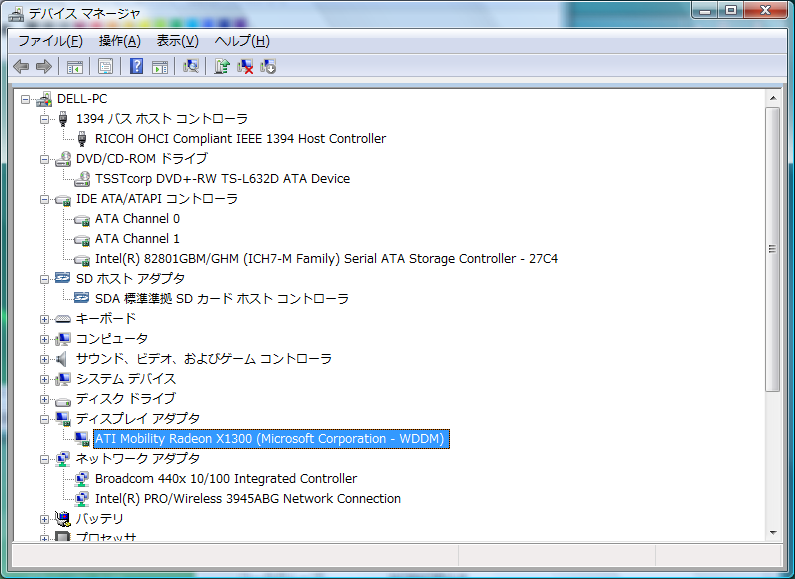This screenshot has width=795, height=579.
Task: Click the red X device toolbar icon
Action: pyautogui.click(x=245, y=67)
